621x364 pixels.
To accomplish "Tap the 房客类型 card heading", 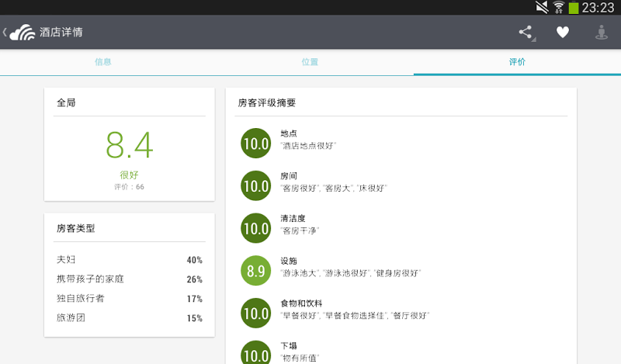I will [75, 228].
